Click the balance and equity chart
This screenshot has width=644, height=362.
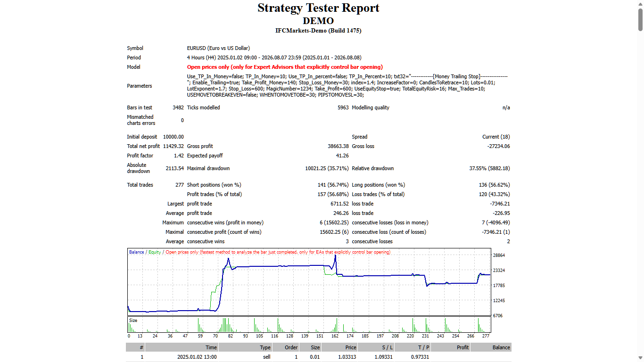click(309, 282)
